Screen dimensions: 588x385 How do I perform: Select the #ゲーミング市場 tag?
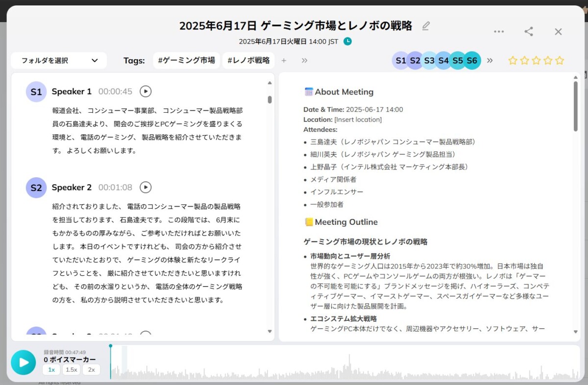point(186,60)
